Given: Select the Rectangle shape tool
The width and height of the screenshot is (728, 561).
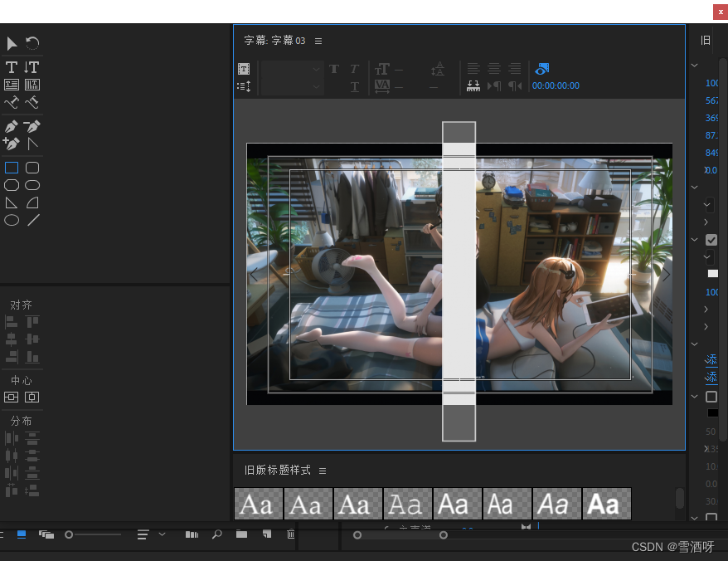Looking at the screenshot, I should tap(12, 168).
